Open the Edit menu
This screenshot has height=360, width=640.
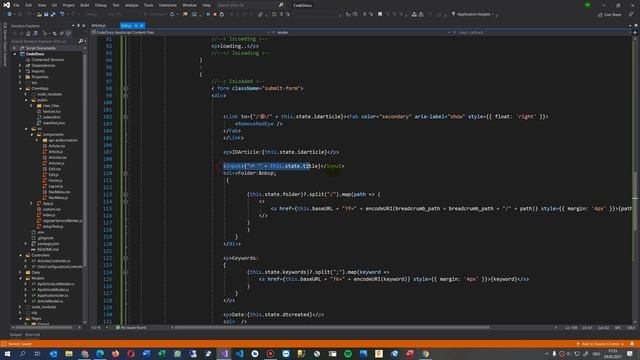[x=29, y=5]
